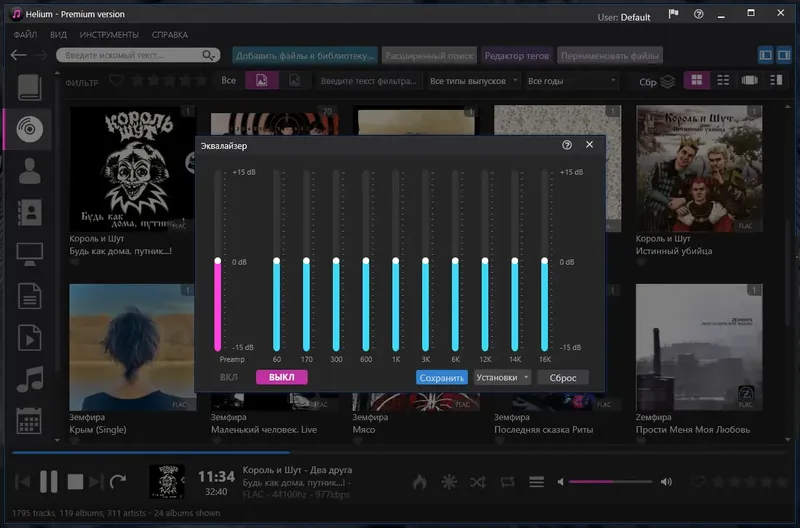Viewport: 800px width, 528px height.
Task: Click the stacked layers grouping icon
Action: coord(667,81)
